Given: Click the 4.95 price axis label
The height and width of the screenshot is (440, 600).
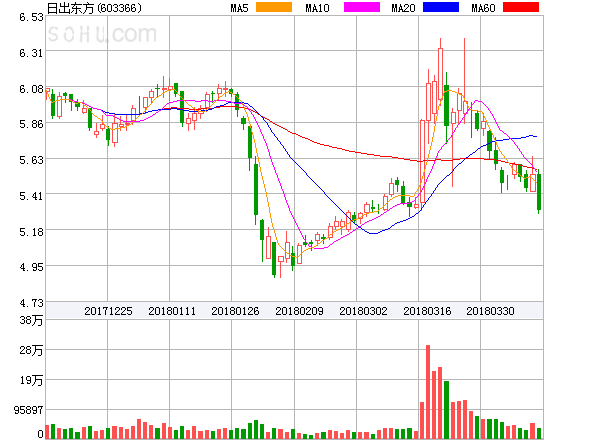Looking at the screenshot, I should click(31, 267).
